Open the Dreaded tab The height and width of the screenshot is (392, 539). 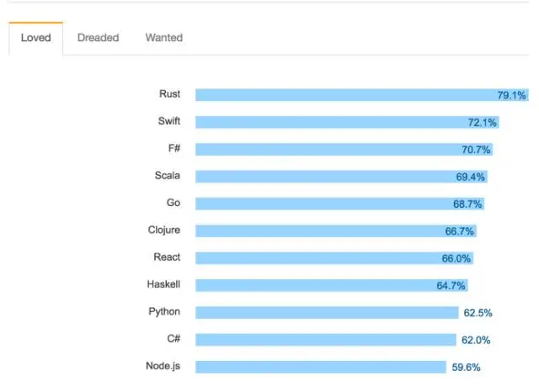pos(98,38)
